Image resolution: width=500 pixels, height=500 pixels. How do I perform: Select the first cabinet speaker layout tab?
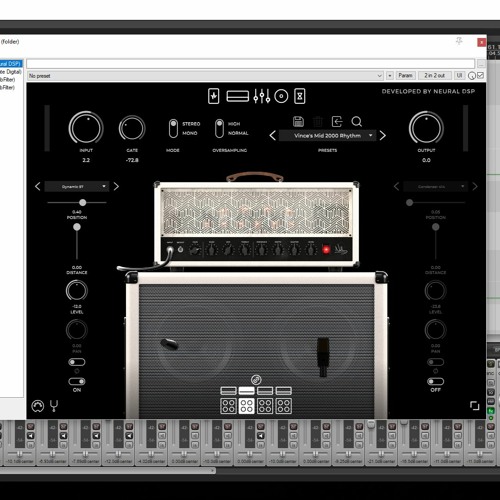pyautogui.click(x=228, y=406)
